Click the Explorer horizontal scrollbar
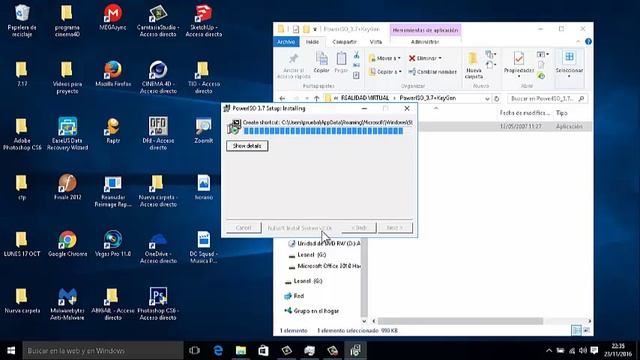 460,321
